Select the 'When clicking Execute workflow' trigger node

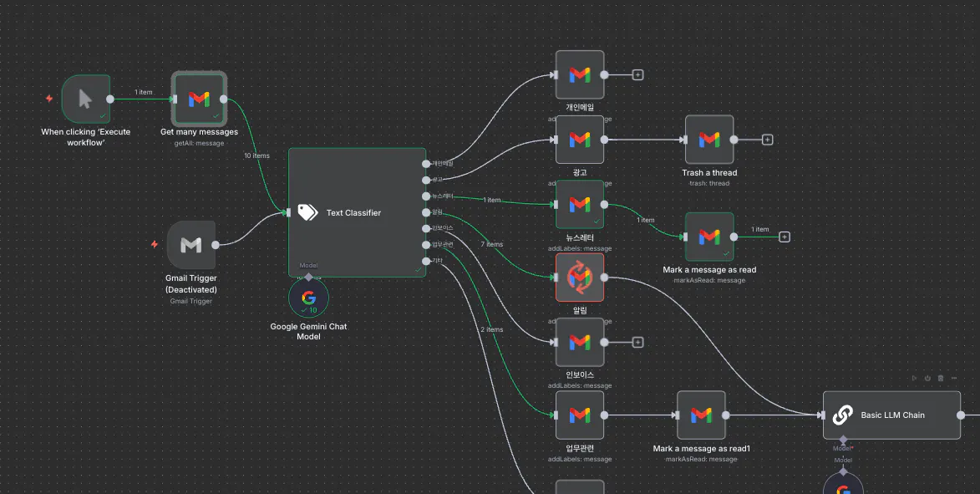pyautogui.click(x=85, y=99)
